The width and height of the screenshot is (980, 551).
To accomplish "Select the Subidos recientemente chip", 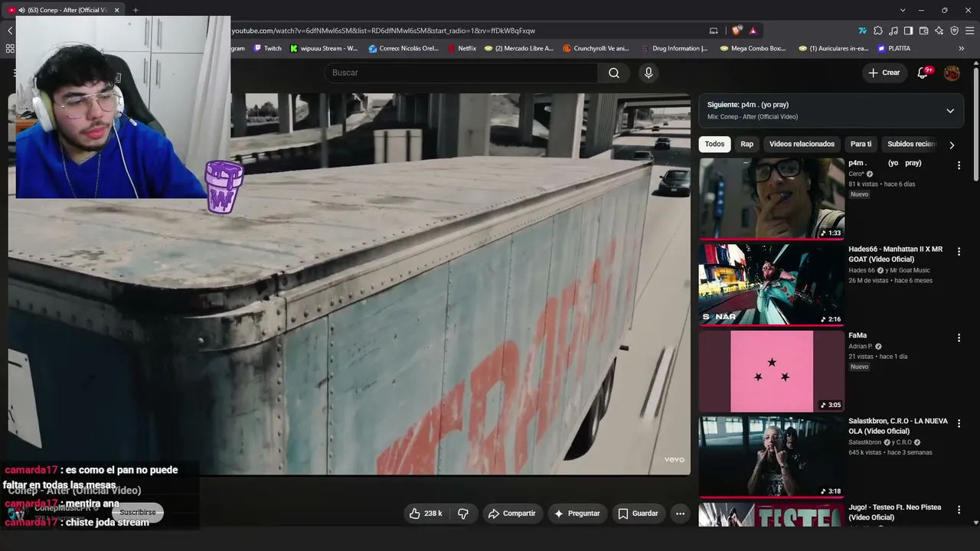I will pos(911,144).
